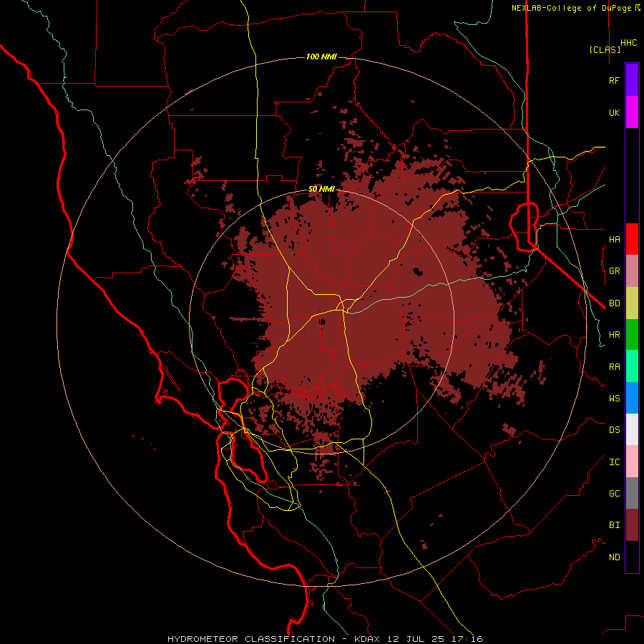
Task: Click the DS white legend color swatch
Action: 632,429
